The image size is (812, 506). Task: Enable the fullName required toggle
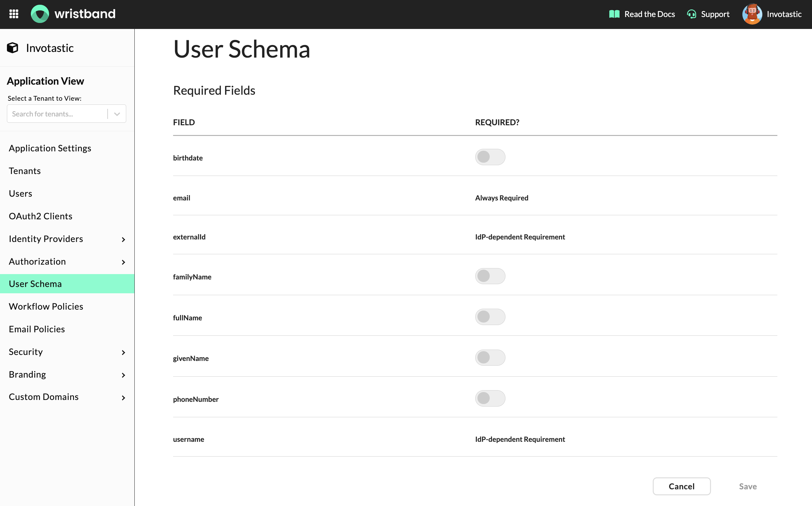click(490, 317)
